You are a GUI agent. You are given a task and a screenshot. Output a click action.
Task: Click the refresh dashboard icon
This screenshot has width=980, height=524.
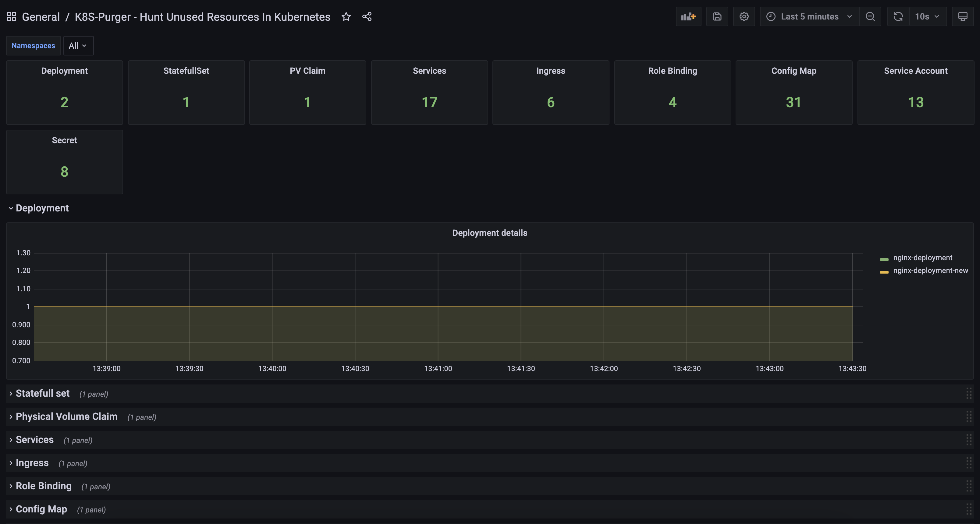coord(898,17)
